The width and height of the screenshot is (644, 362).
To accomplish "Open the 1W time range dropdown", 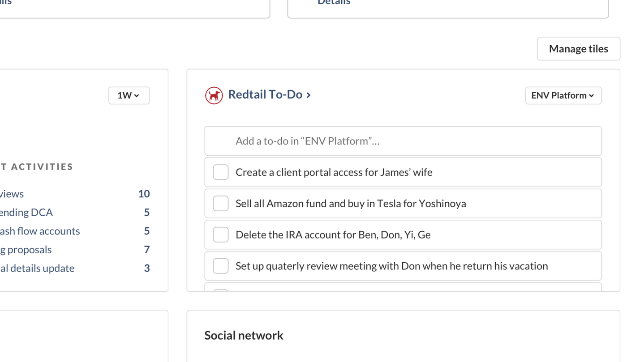I will [129, 95].
